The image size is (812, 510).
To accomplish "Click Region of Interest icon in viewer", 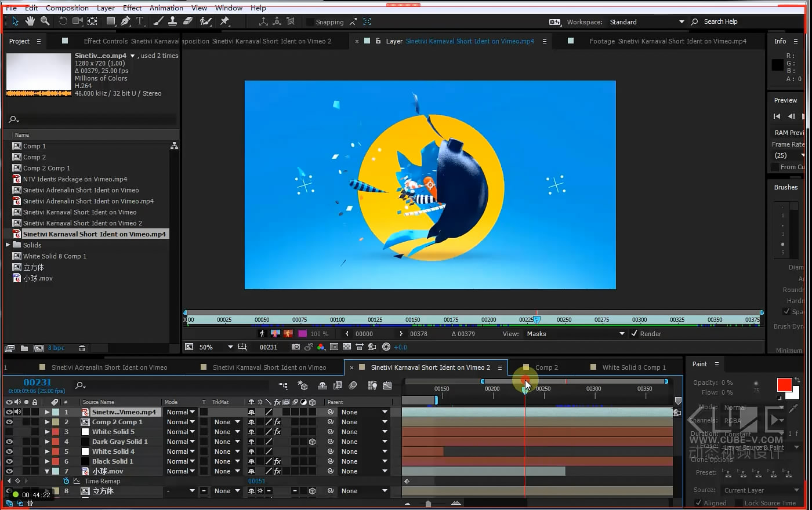I will click(x=334, y=347).
